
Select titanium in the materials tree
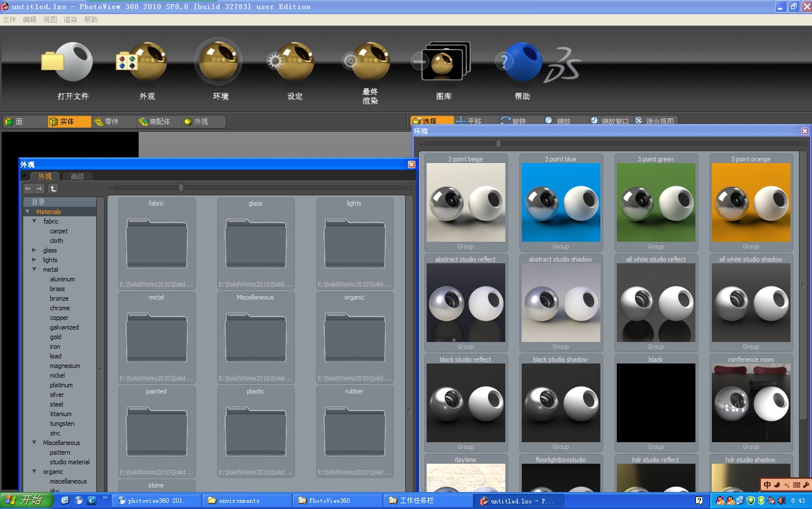coord(61,414)
